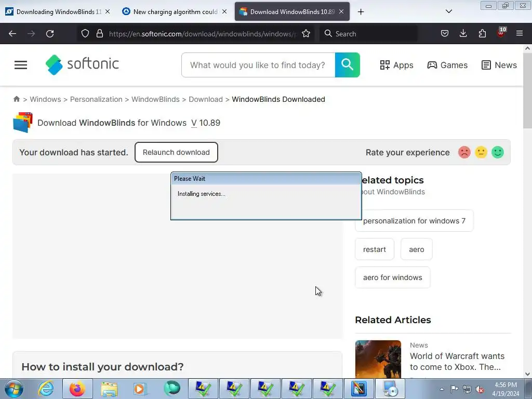Open the network tray icon
This screenshot has height=399, width=532.
click(467, 389)
